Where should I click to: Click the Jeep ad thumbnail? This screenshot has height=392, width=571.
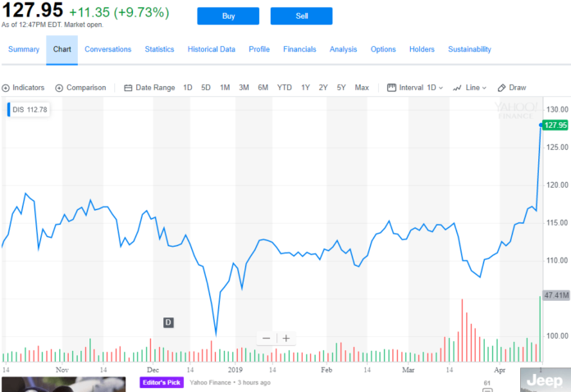pos(546,380)
